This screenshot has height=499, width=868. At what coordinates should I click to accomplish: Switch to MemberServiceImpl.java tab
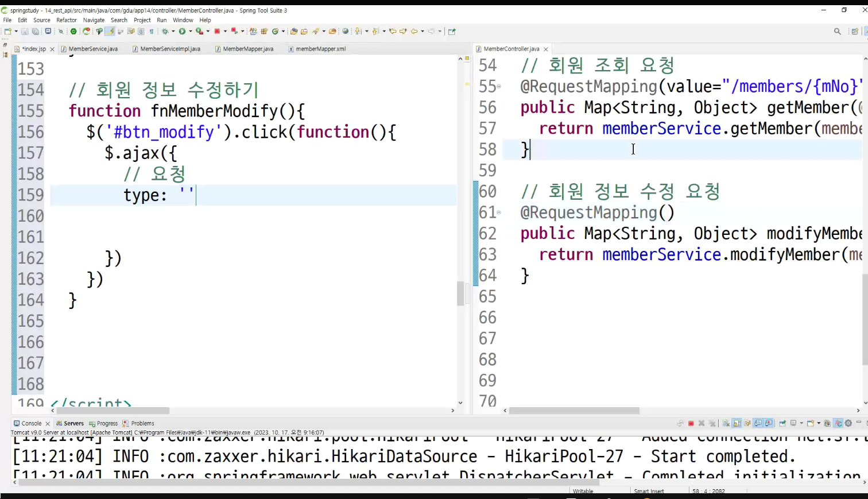[166, 49]
